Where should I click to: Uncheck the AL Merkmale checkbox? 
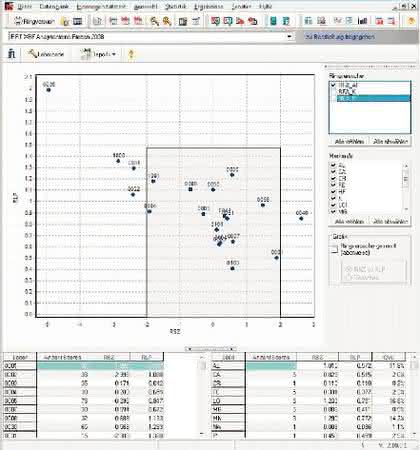(333, 165)
